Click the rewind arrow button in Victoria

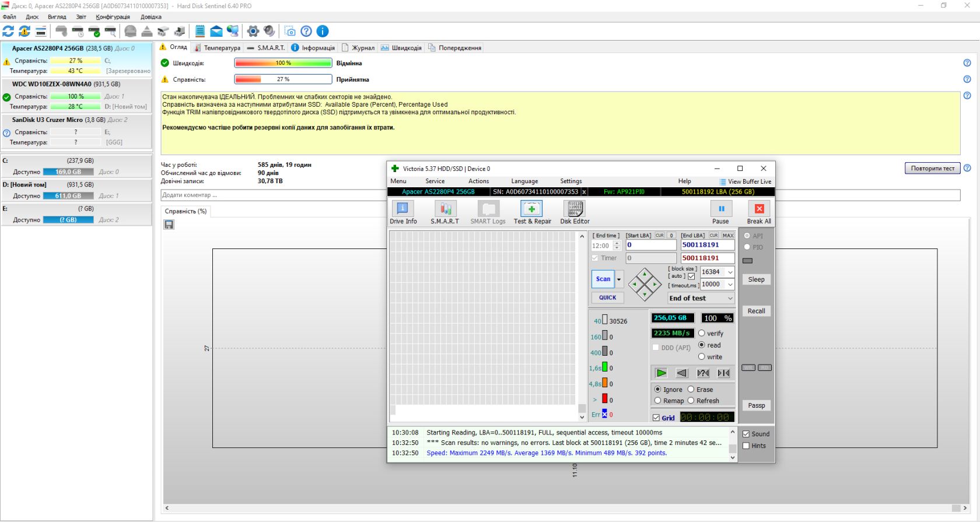tap(682, 373)
